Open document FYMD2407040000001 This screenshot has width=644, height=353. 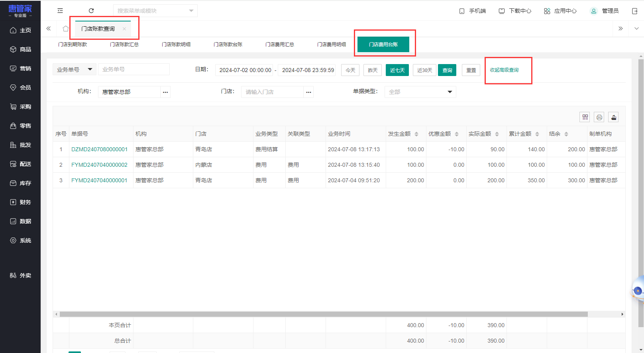(x=99, y=180)
